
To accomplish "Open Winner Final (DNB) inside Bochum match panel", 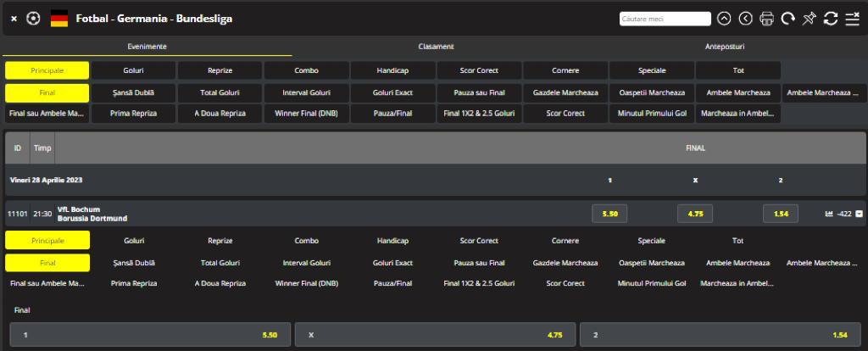I will tap(306, 283).
